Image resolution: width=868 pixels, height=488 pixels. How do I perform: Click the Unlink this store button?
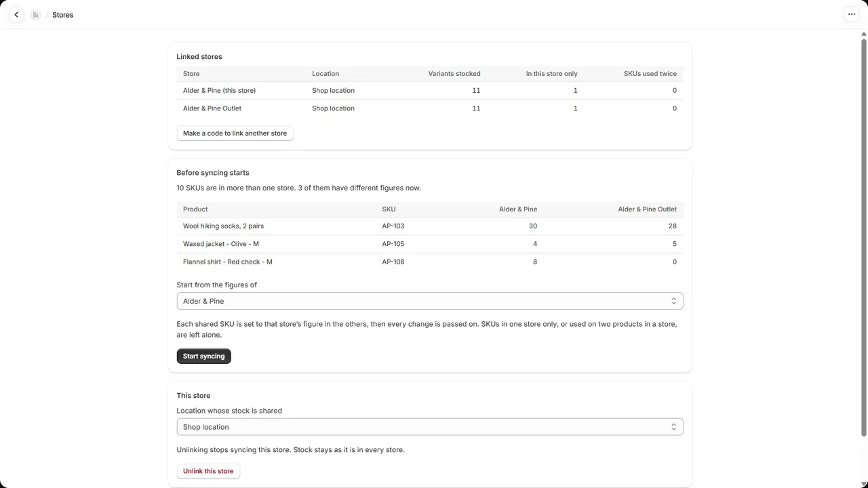(x=208, y=471)
